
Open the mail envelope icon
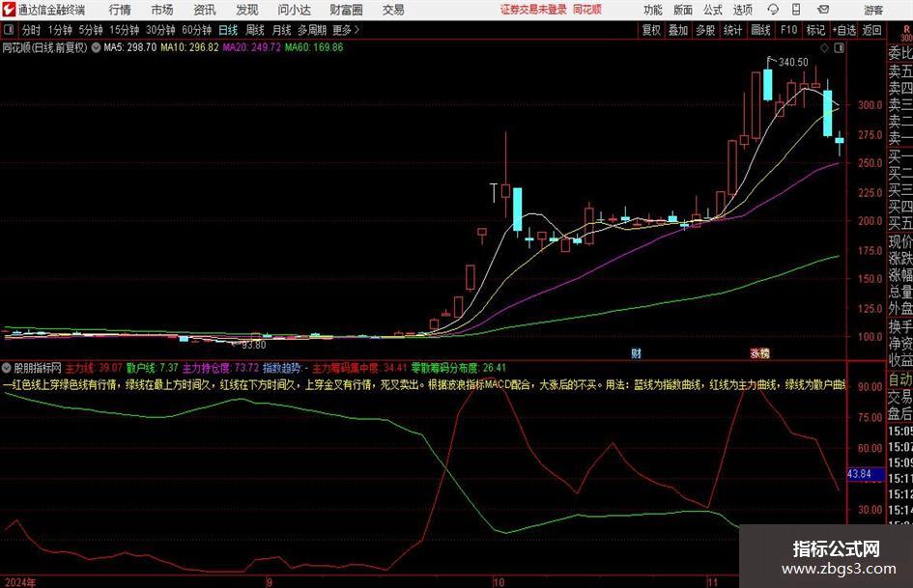[823, 10]
